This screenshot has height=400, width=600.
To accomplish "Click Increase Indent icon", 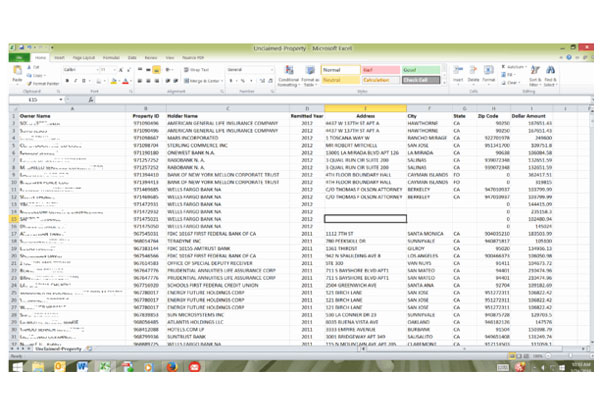I will click(x=176, y=81).
